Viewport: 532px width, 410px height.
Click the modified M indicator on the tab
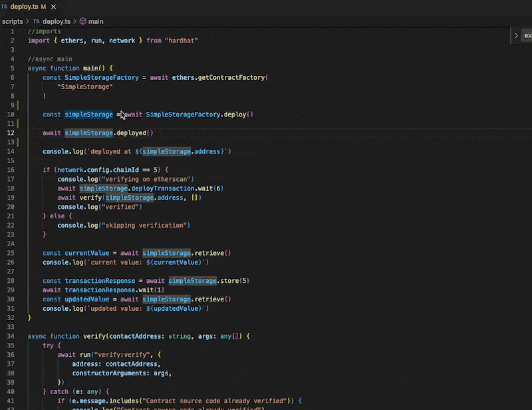click(x=43, y=7)
